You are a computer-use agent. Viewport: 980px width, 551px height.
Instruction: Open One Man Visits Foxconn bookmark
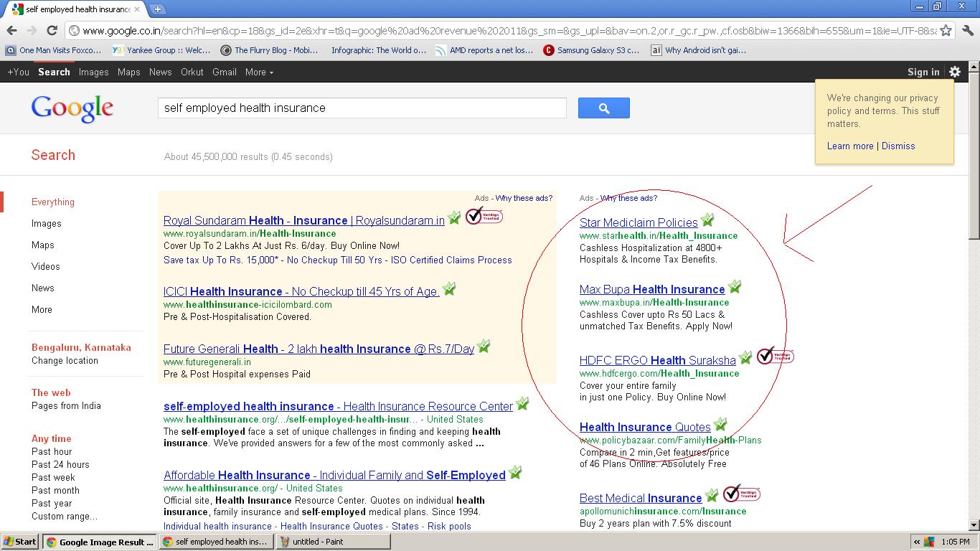pyautogui.click(x=54, y=50)
